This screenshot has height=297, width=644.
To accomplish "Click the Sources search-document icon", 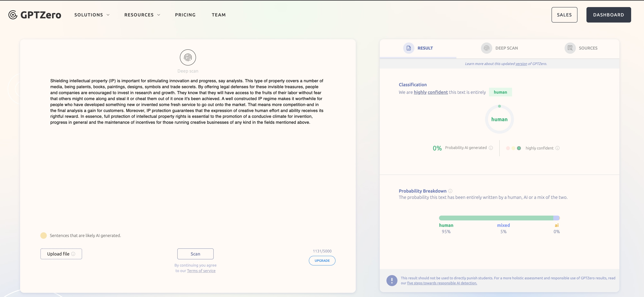I will coord(570,48).
